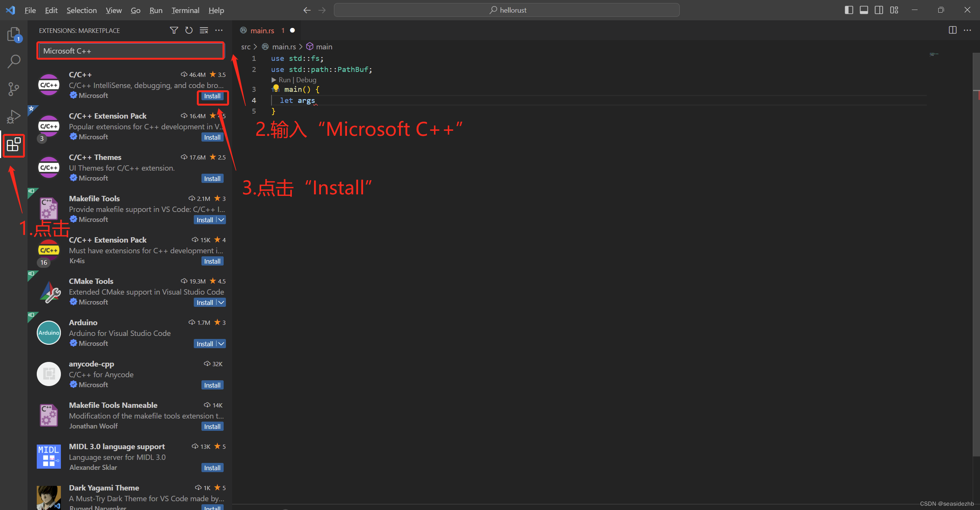Install Kr4is C/C++ Extension Pack
Image resolution: width=980 pixels, height=510 pixels.
coord(212,261)
